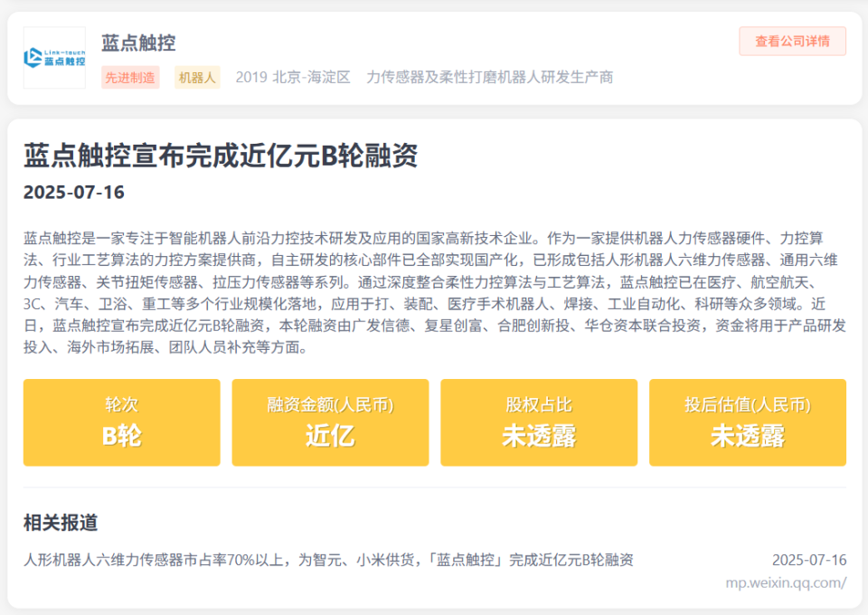868x615 pixels.
Task: Select the 相关报道 section heading
Action: (x=61, y=523)
